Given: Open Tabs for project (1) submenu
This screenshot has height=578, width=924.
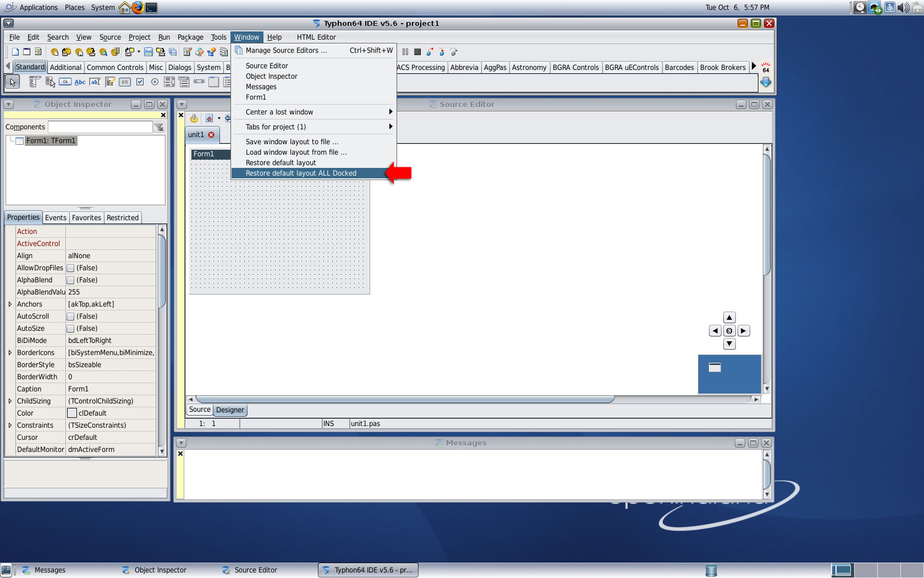Looking at the screenshot, I should click(313, 127).
